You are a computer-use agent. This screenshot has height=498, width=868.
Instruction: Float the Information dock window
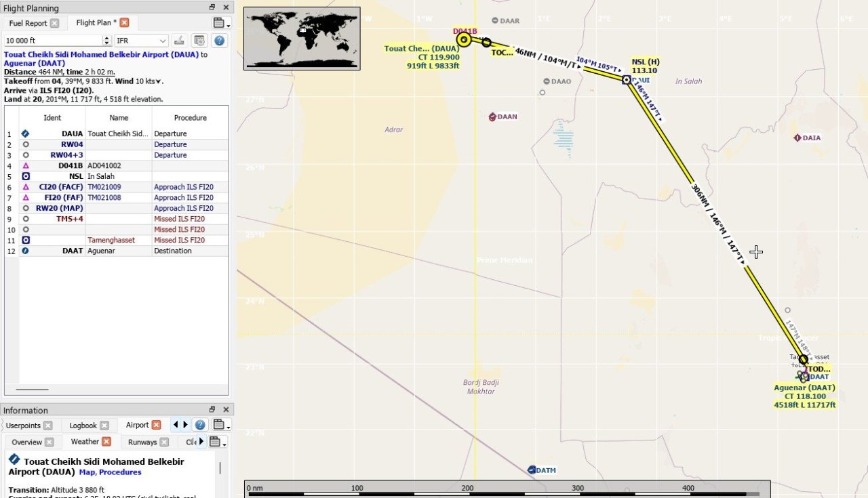(212, 410)
